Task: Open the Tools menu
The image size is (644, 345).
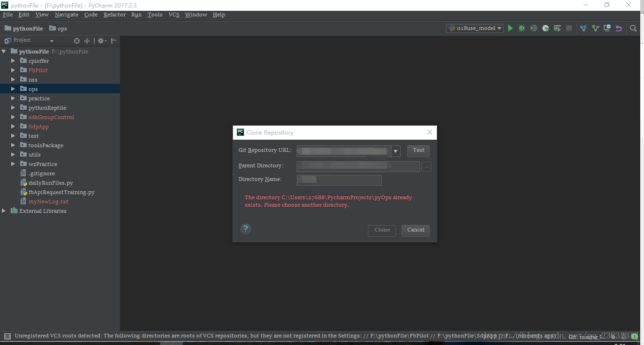Action: [155, 15]
